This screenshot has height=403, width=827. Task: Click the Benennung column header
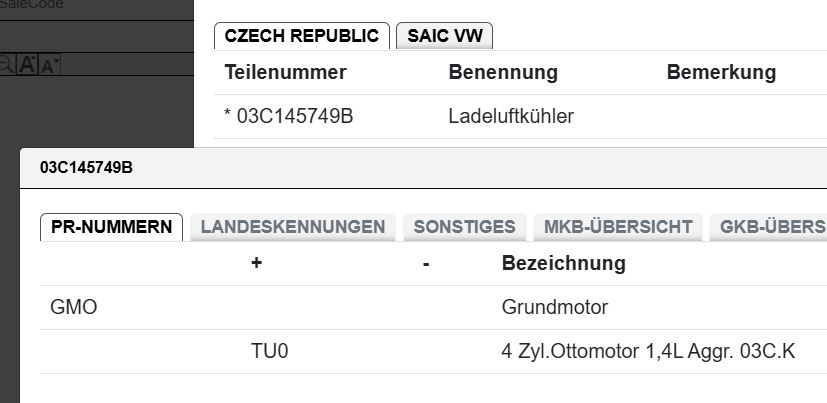point(503,73)
